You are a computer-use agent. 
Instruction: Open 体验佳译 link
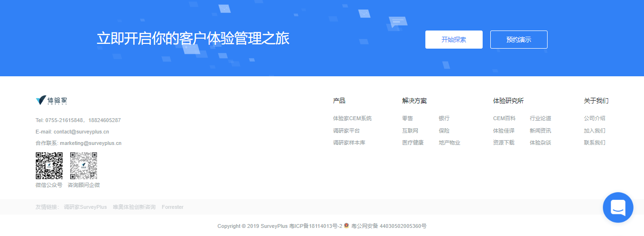504,131
